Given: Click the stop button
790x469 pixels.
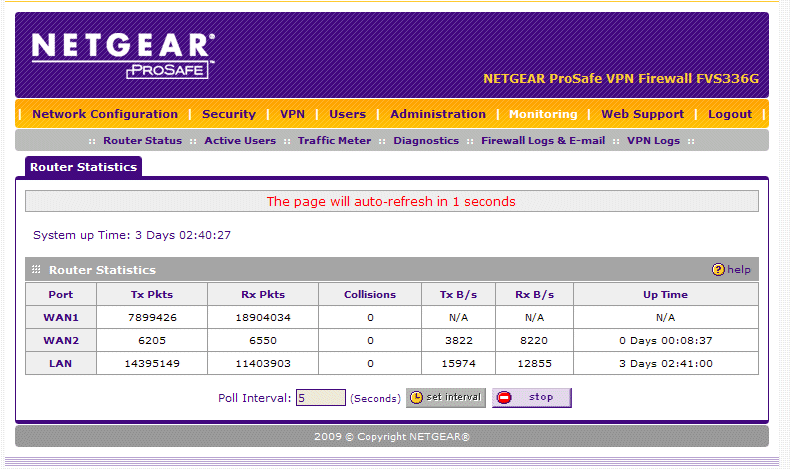Looking at the screenshot, I should pos(532,397).
